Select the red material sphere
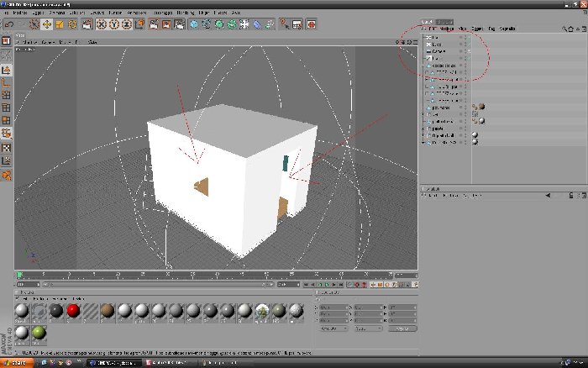This screenshot has height=368, width=588. (74, 311)
